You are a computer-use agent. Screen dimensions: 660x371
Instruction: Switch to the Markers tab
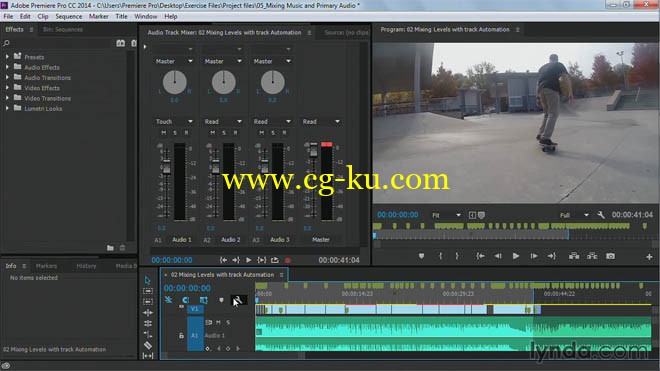point(46,266)
